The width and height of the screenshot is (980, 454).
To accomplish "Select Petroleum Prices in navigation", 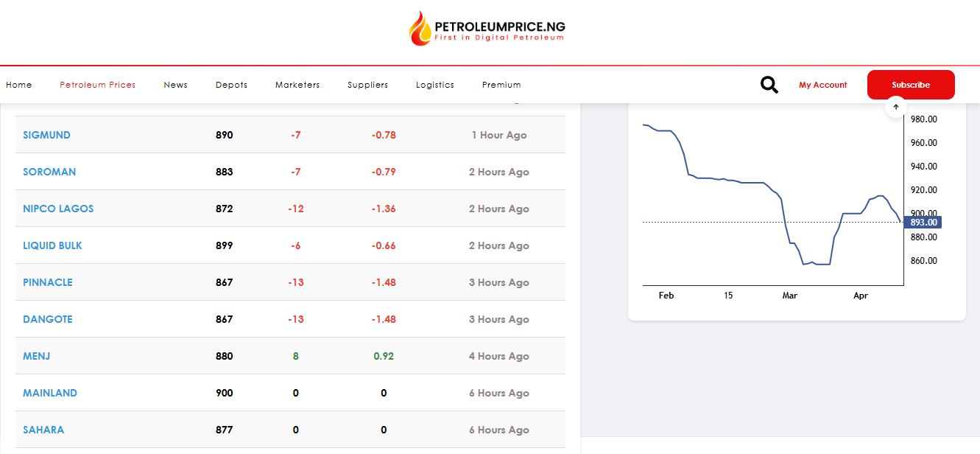I will 98,85.
